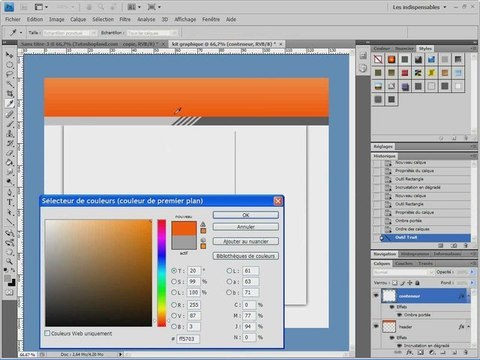The height and width of the screenshot is (360, 480).
Task: Select the R red radio button
Action: tap(174, 305)
